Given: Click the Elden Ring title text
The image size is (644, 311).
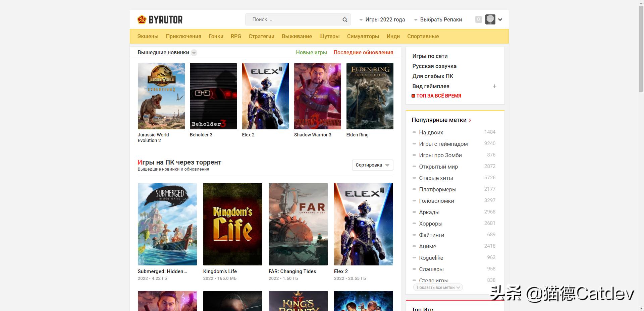Looking at the screenshot, I should point(357,135).
